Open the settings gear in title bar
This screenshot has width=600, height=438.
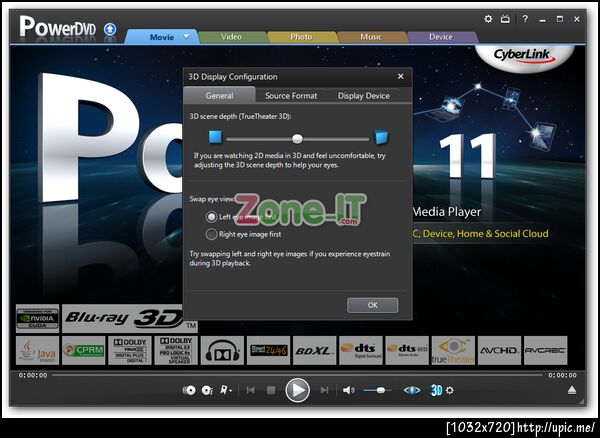[x=488, y=19]
